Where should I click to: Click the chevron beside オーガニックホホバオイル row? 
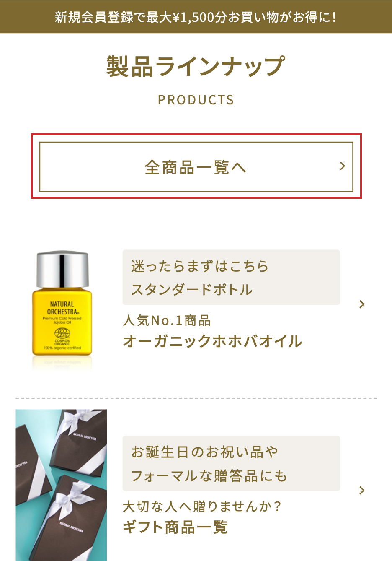coord(362,304)
